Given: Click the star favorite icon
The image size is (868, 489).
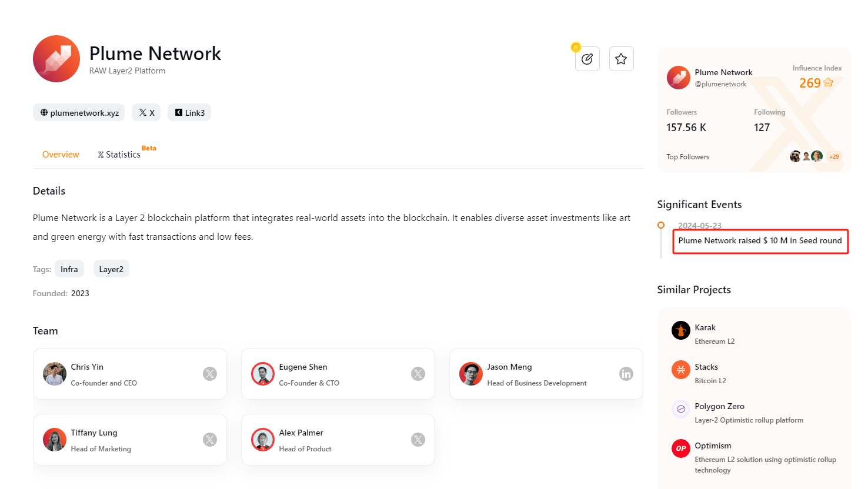Looking at the screenshot, I should tap(621, 59).
